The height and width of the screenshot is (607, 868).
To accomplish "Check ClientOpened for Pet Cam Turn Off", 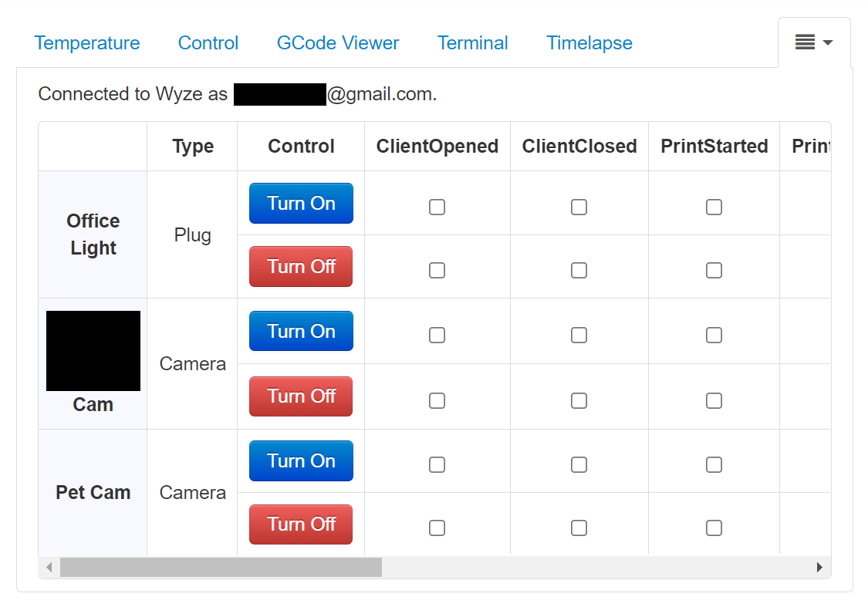I will point(437,528).
